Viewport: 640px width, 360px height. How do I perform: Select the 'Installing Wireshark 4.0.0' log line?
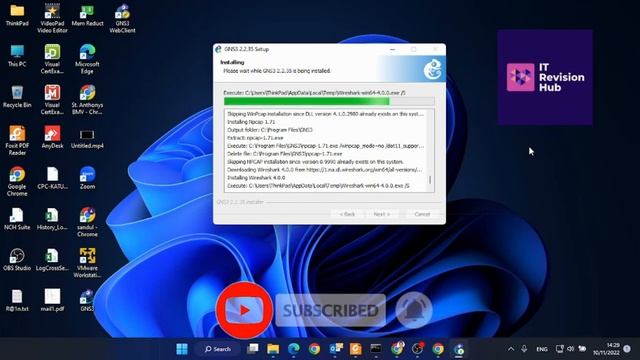pos(256,178)
